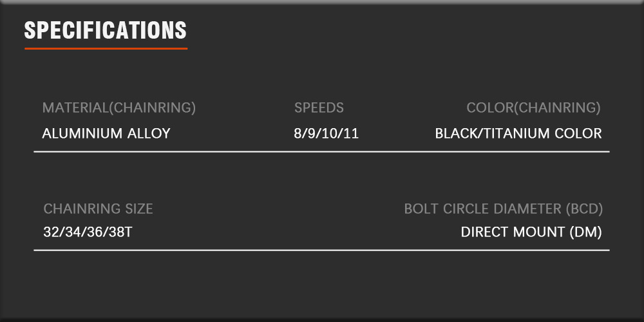This screenshot has width=644, height=322.
Task: Click the (DM) abbreviation text
Action: click(x=586, y=232)
